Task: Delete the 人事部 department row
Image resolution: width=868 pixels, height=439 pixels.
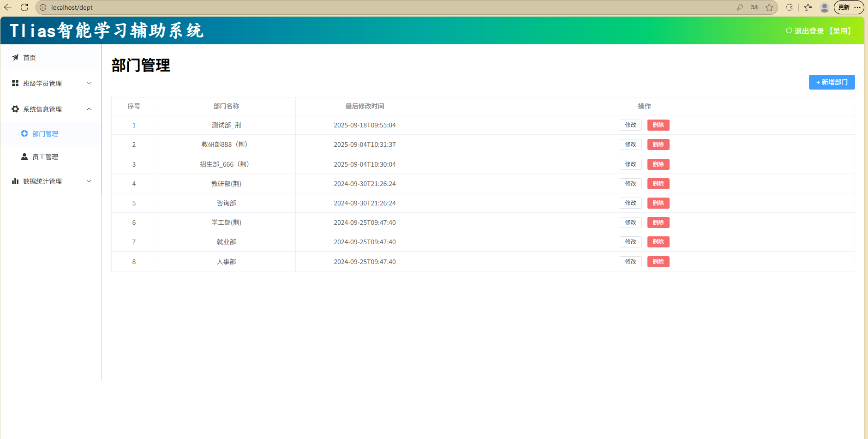Action: click(658, 262)
